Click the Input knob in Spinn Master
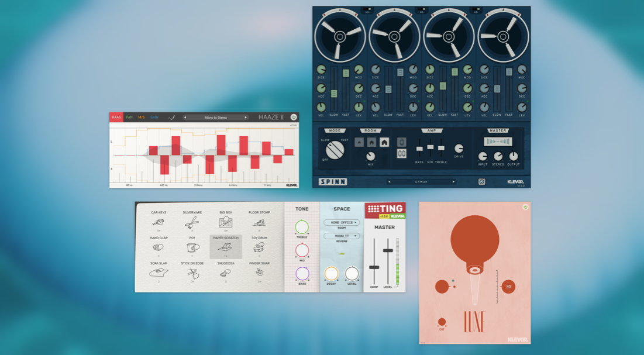 pos(483,156)
